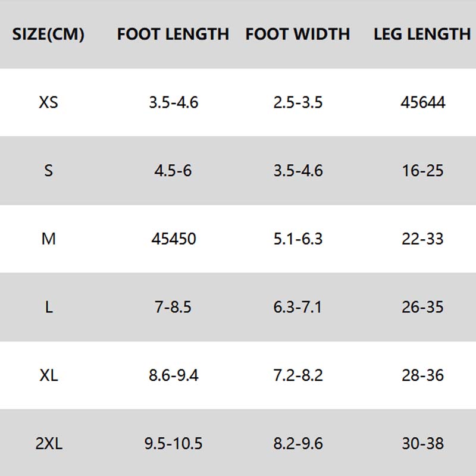Click the M foot width value 5.1-6.3

pos(297,239)
